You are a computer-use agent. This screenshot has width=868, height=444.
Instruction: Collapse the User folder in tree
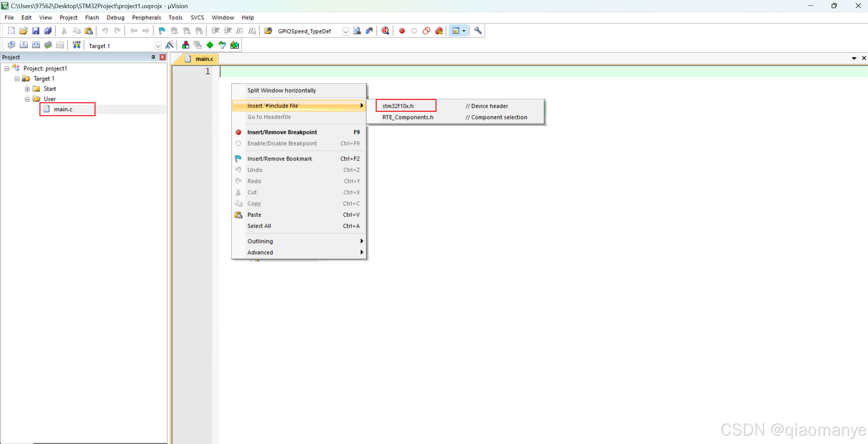(x=27, y=99)
